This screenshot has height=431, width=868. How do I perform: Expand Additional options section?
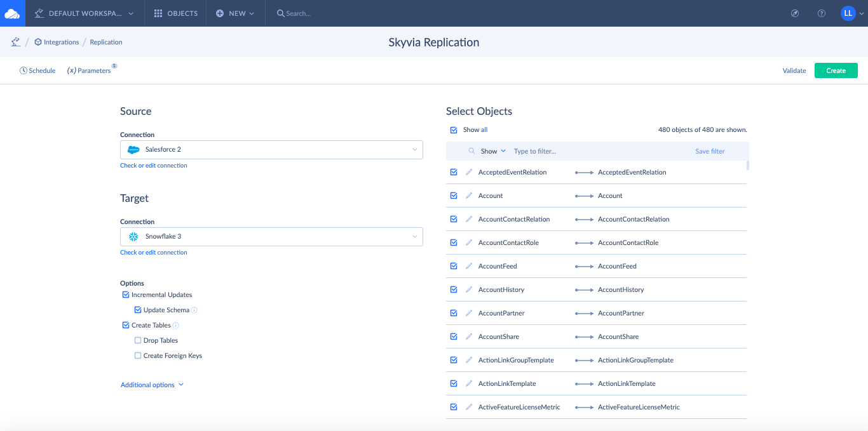[x=152, y=385]
